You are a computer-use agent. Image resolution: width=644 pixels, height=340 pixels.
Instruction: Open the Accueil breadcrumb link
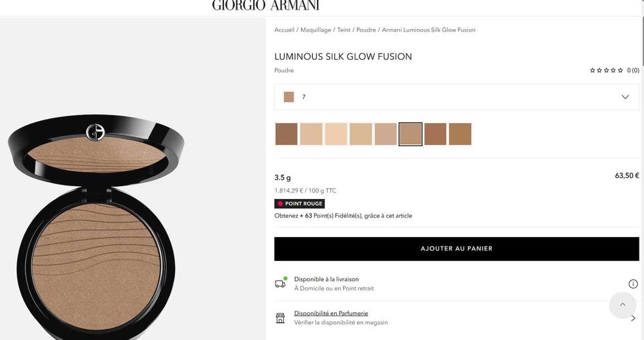284,30
